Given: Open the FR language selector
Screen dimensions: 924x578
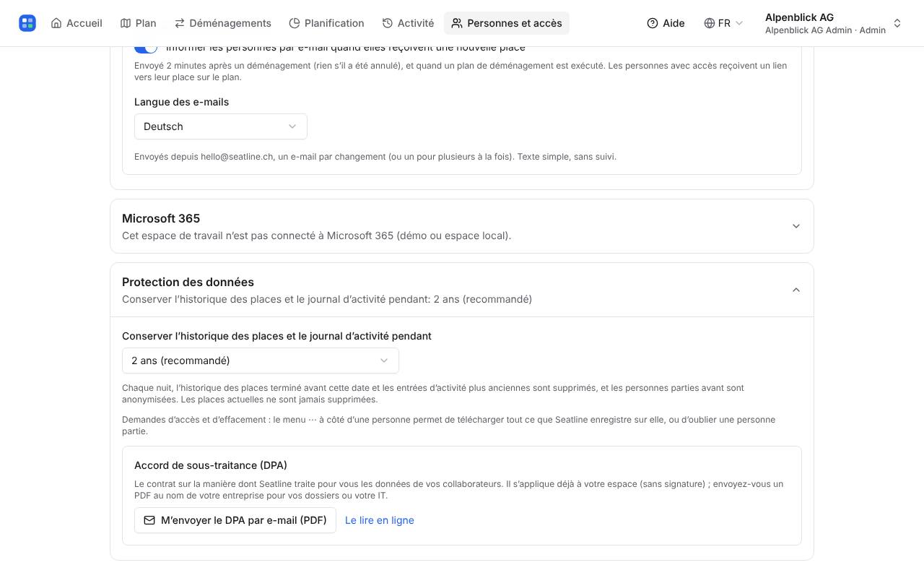Looking at the screenshot, I should point(723,23).
